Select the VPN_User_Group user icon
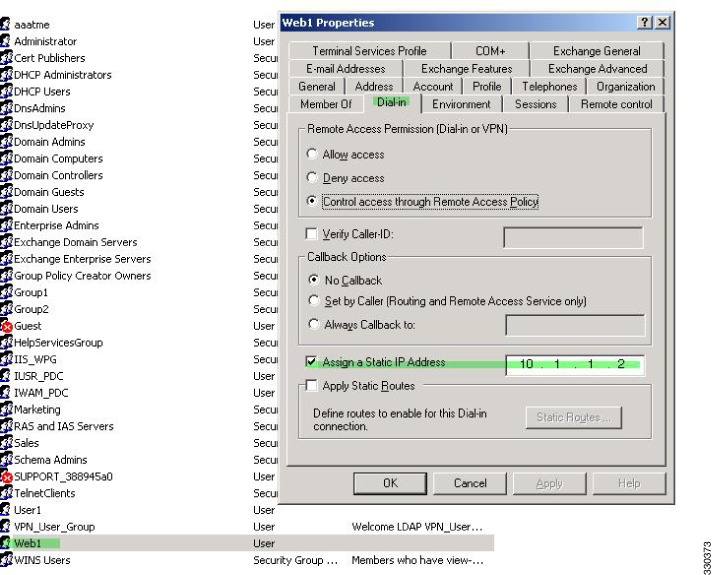Image resolution: width=714 pixels, height=575 pixels. coord(5,527)
